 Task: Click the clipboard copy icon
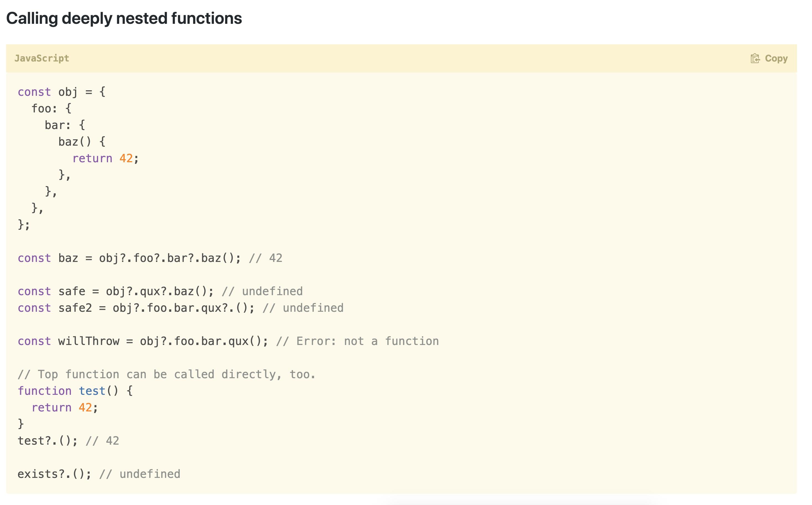pyautogui.click(x=755, y=58)
